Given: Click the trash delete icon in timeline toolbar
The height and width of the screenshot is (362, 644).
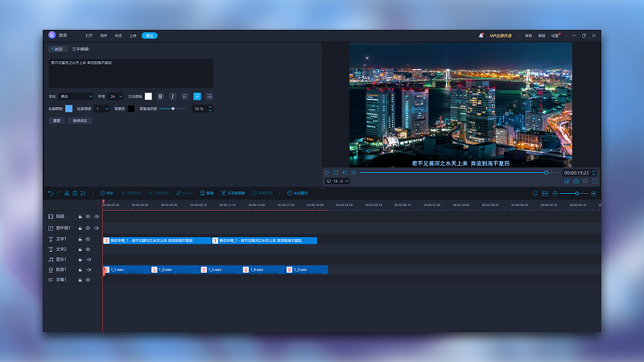Looking at the screenshot, I should (x=75, y=193).
